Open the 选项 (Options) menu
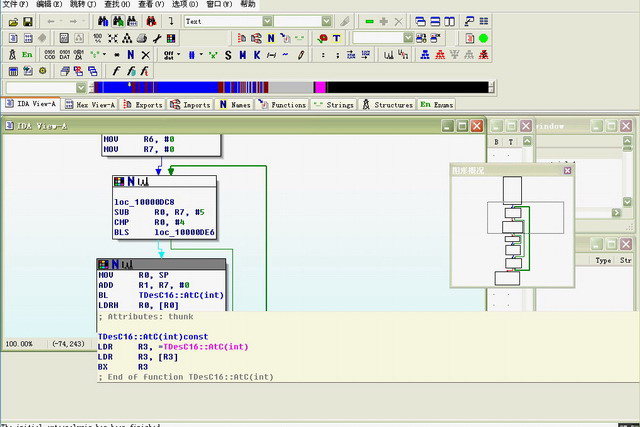640x427 pixels. (186, 5)
